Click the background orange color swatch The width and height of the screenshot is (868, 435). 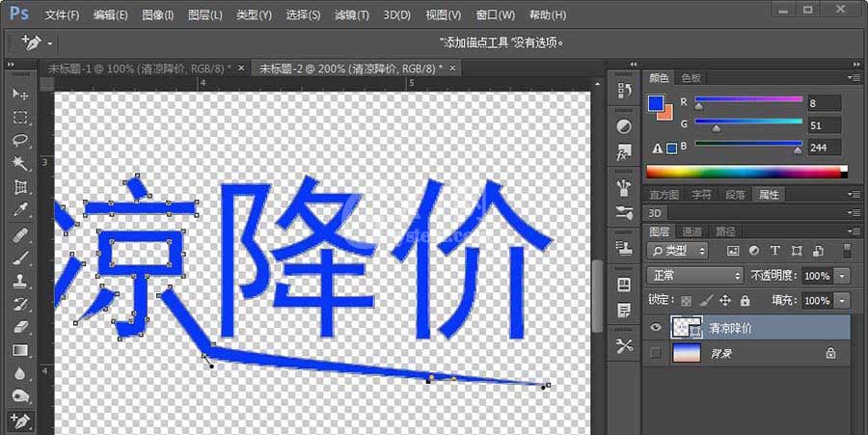666,114
